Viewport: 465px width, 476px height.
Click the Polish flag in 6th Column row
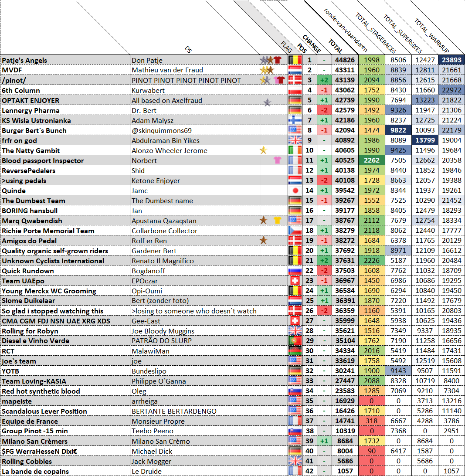tap(295, 90)
